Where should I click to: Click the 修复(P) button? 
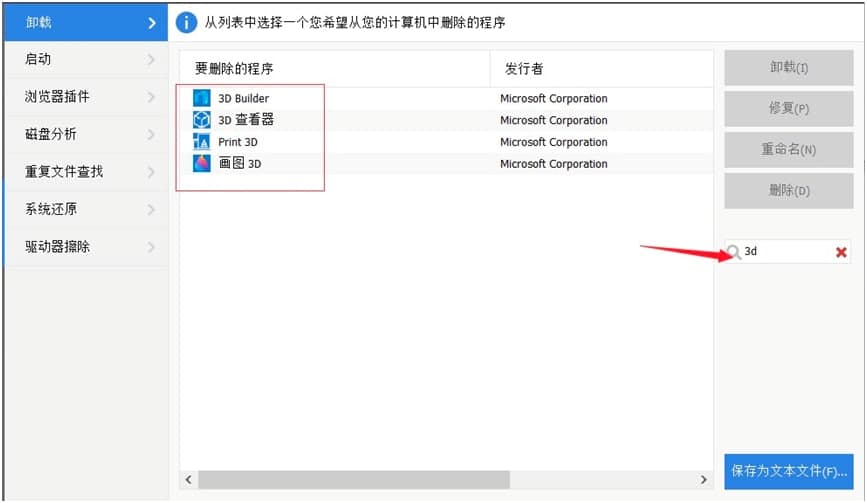point(788,108)
